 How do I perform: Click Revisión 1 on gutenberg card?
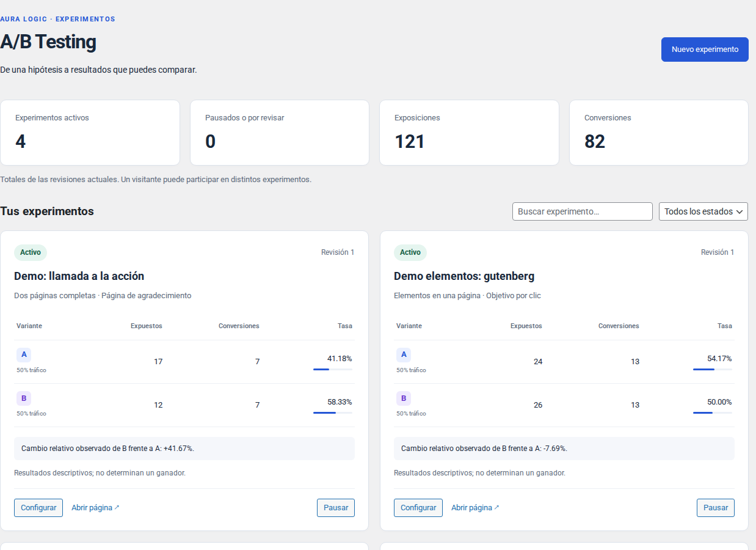(x=718, y=252)
